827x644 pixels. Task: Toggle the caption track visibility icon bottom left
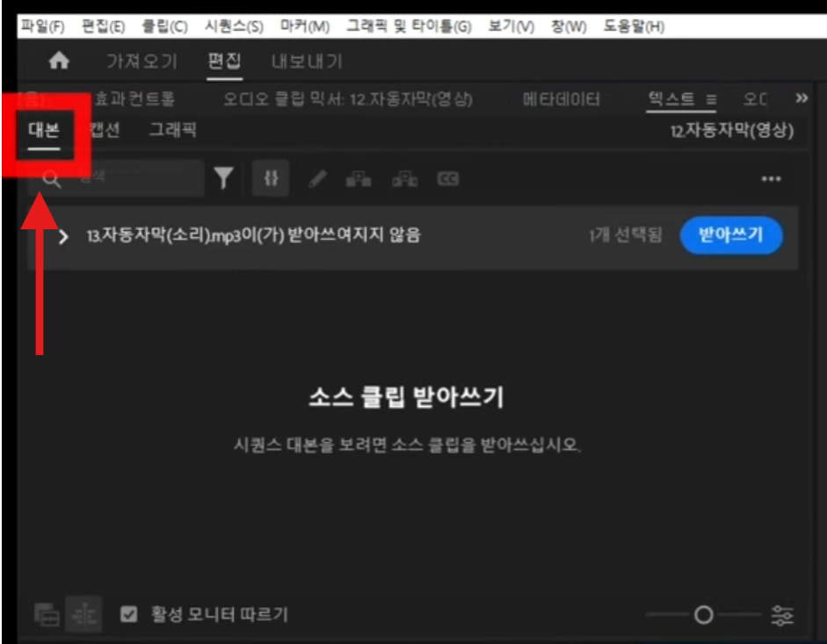(x=48, y=615)
